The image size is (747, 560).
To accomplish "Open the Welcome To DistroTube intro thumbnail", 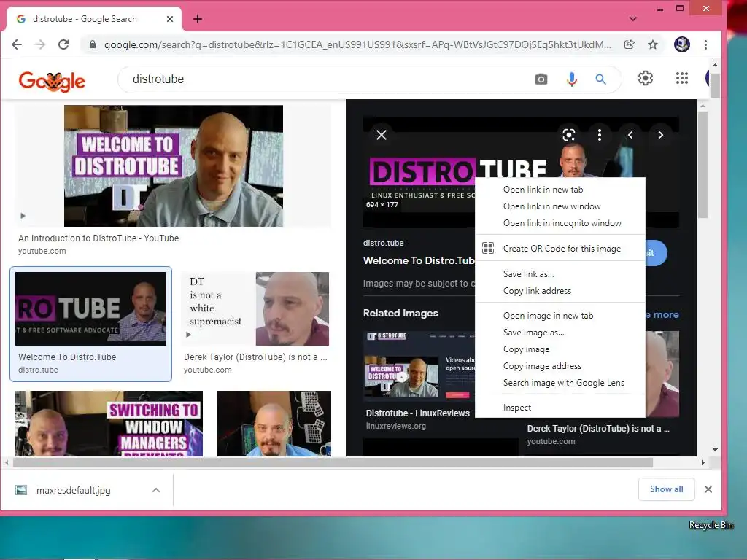I will 174,166.
